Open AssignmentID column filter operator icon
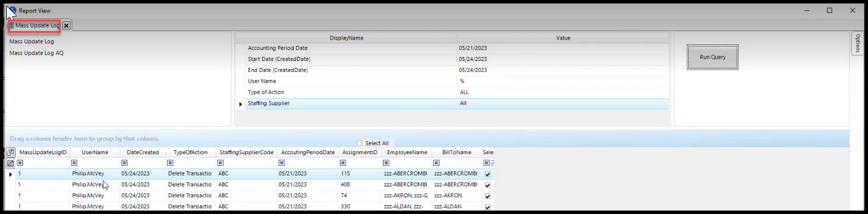The image size is (868, 214). click(x=343, y=163)
